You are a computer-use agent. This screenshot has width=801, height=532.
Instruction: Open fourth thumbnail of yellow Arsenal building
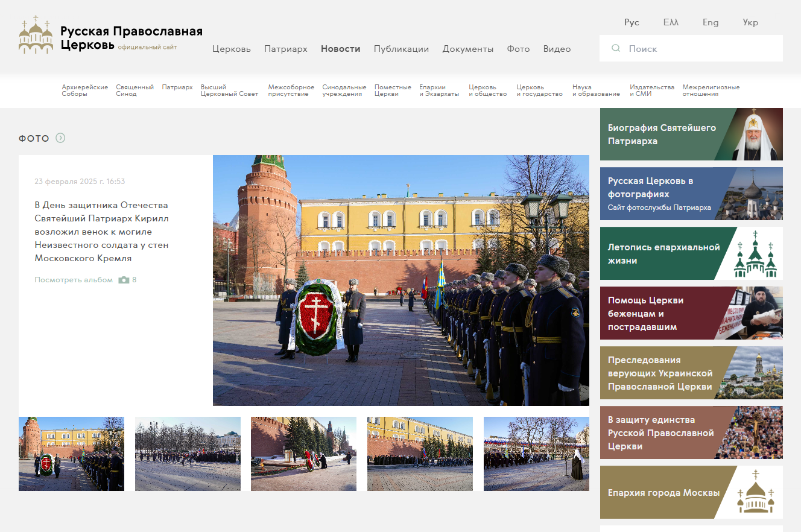420,454
